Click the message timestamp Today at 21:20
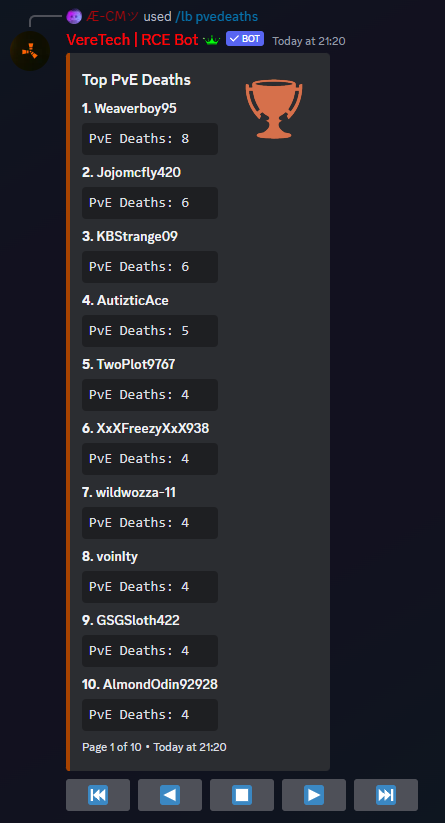The width and height of the screenshot is (445, 823). tap(309, 41)
